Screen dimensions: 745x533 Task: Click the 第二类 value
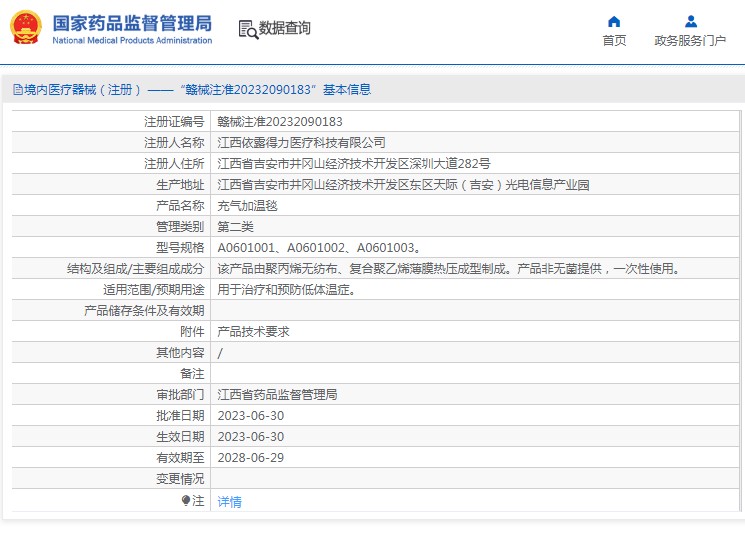tap(235, 227)
